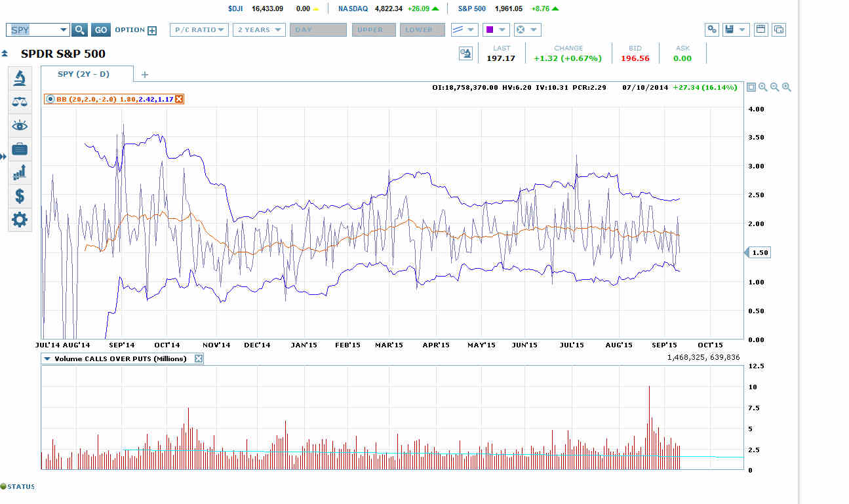Open the 2 YEARS range dropdown
The width and height of the screenshot is (849, 504).
(x=259, y=29)
